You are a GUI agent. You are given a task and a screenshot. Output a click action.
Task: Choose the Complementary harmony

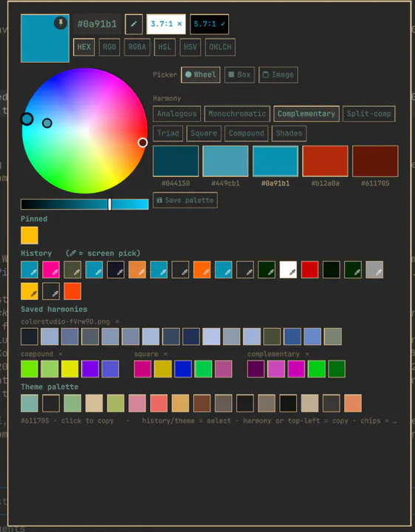[306, 114]
